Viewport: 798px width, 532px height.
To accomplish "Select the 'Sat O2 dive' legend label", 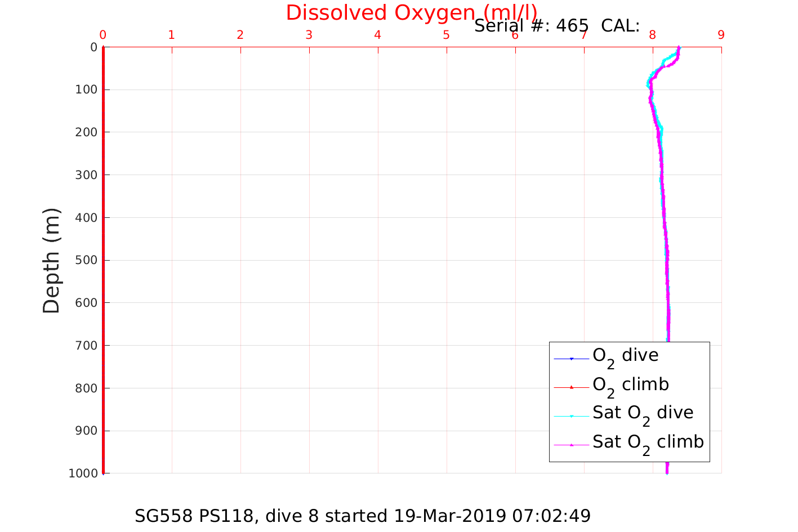I will (643, 413).
